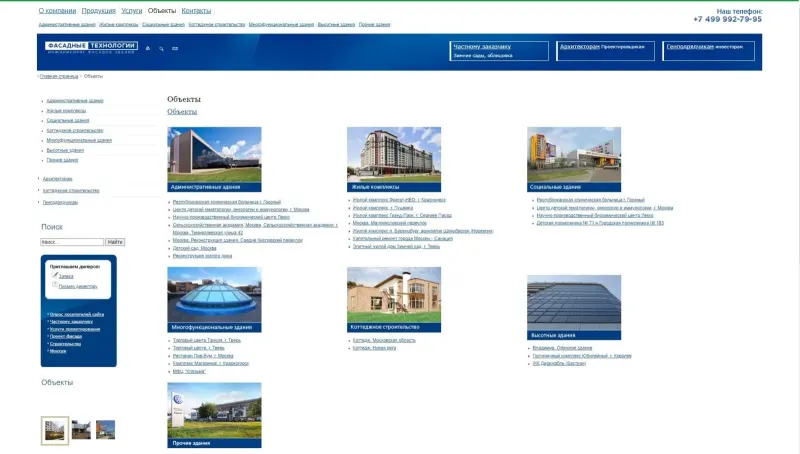
Task: Select the third sidebar gallery thumbnail
Action: (x=106, y=430)
